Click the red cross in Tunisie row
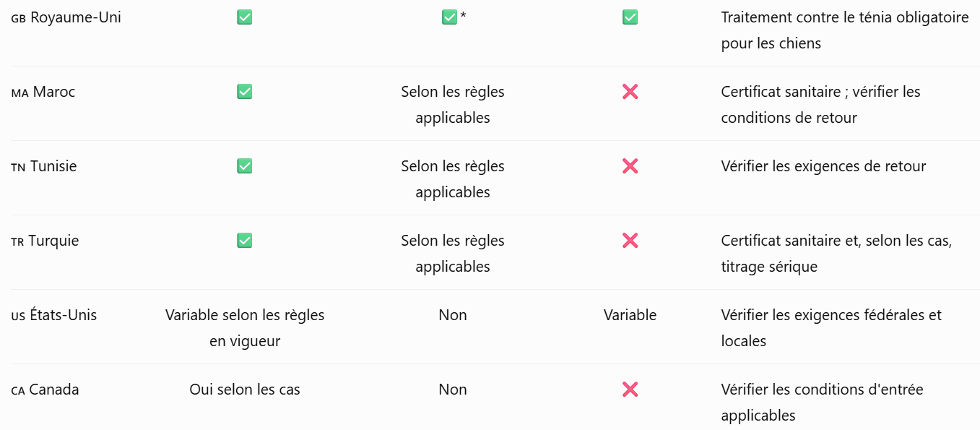Screen dimensions: 980x430 [630, 166]
